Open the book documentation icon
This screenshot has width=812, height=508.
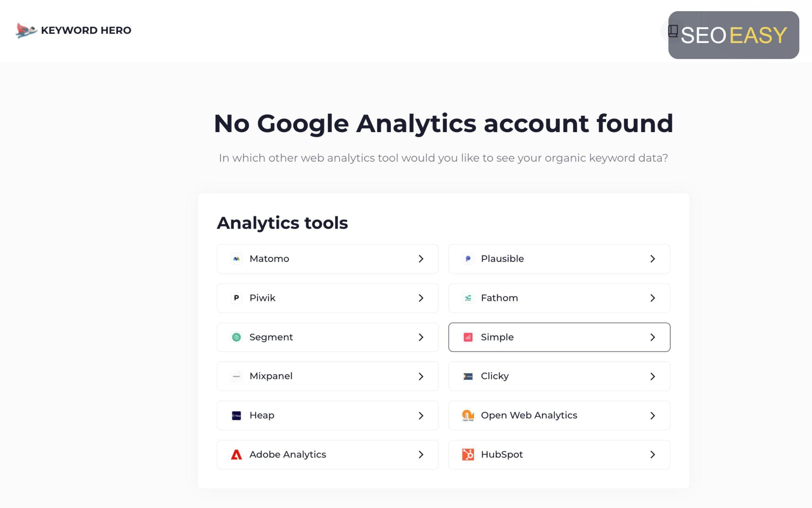click(x=673, y=31)
